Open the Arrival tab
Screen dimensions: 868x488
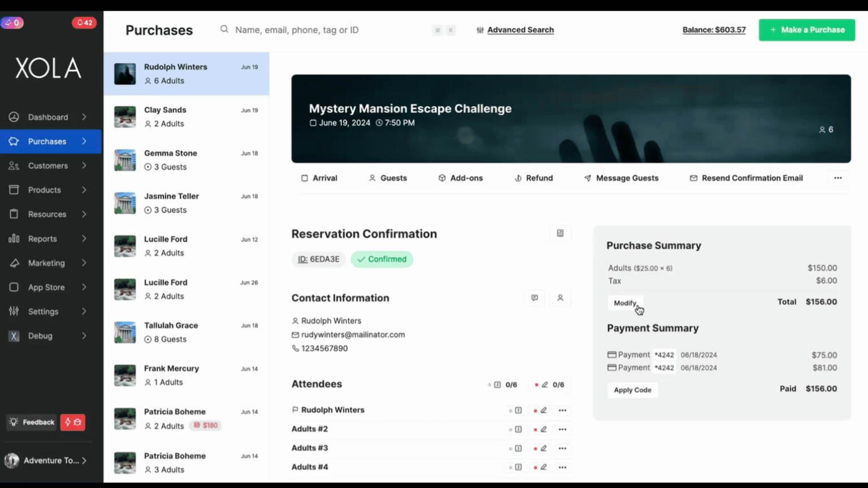tap(319, 178)
